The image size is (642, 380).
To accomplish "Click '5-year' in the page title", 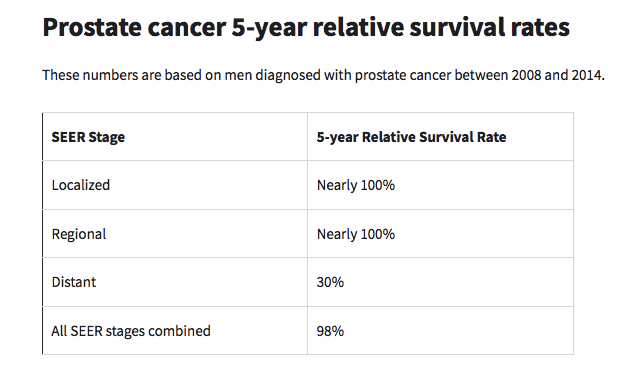I will pos(269,27).
